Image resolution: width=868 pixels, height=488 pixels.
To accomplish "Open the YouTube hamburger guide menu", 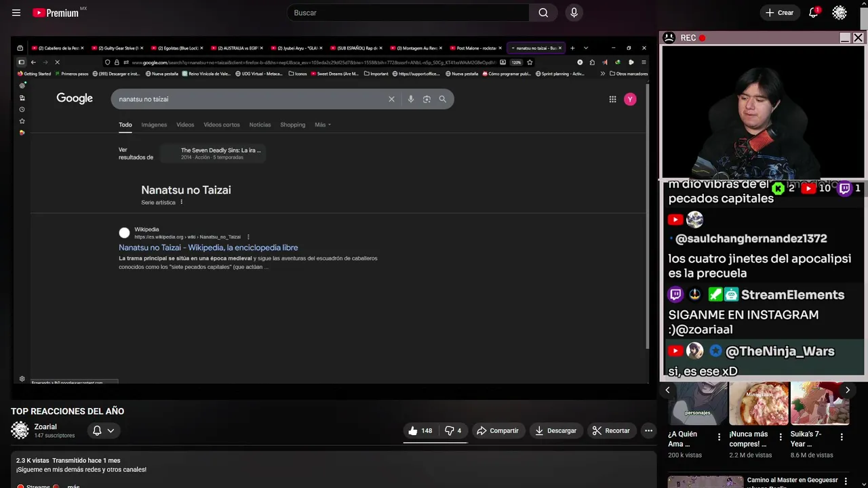I will pyautogui.click(x=16, y=13).
